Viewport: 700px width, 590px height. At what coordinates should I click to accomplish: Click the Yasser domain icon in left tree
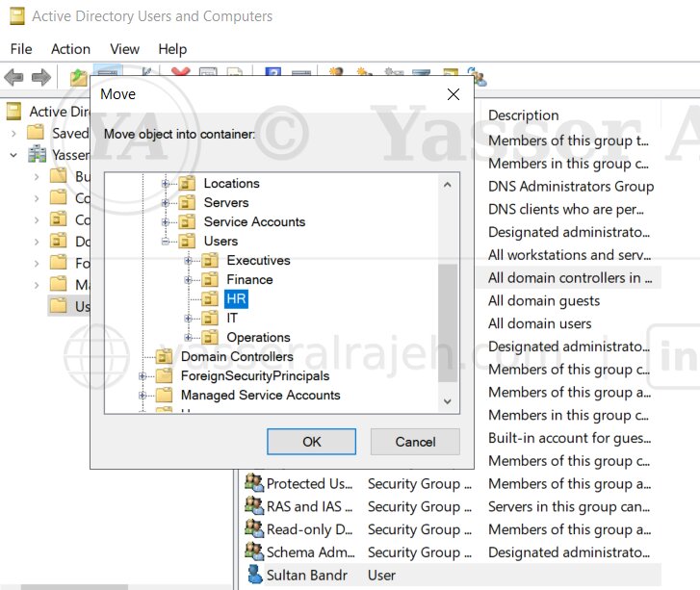37,154
